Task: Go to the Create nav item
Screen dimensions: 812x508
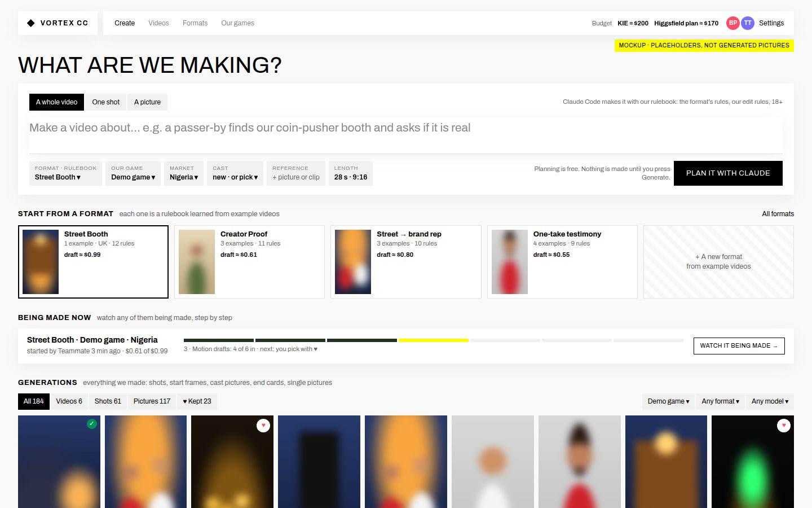Action: 125,23
